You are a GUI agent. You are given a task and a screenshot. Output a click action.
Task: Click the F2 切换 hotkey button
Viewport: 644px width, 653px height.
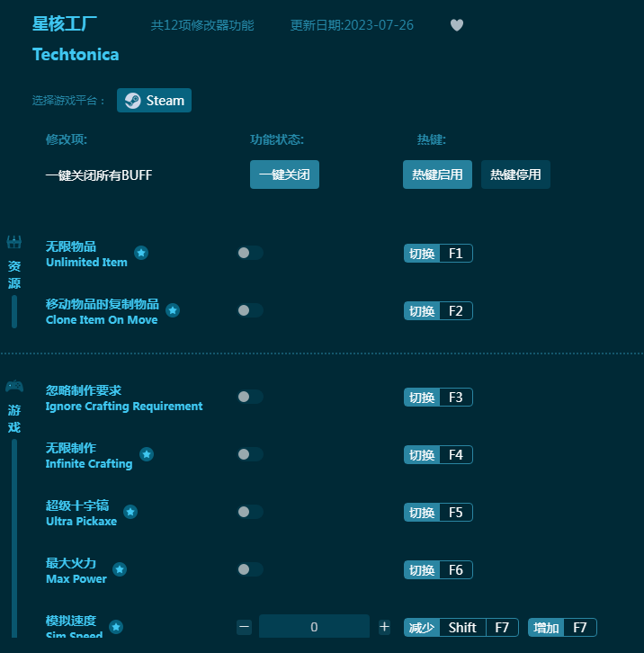[x=438, y=310]
